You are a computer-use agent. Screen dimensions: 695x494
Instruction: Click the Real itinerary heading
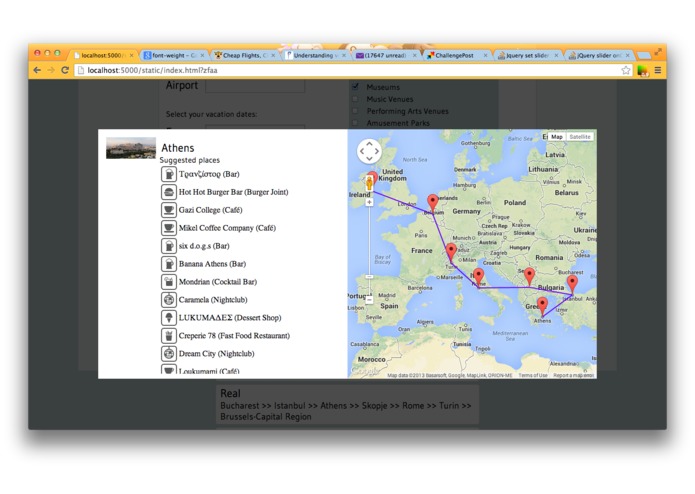[230, 393]
